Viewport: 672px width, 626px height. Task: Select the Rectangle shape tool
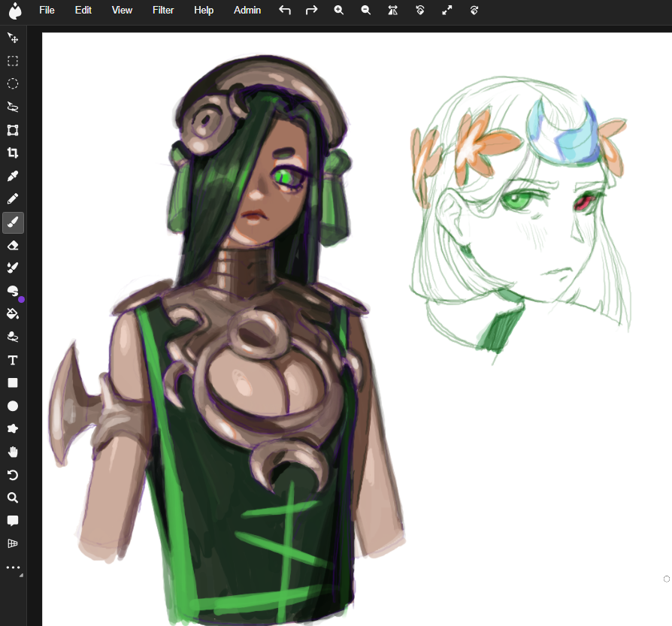point(13,383)
